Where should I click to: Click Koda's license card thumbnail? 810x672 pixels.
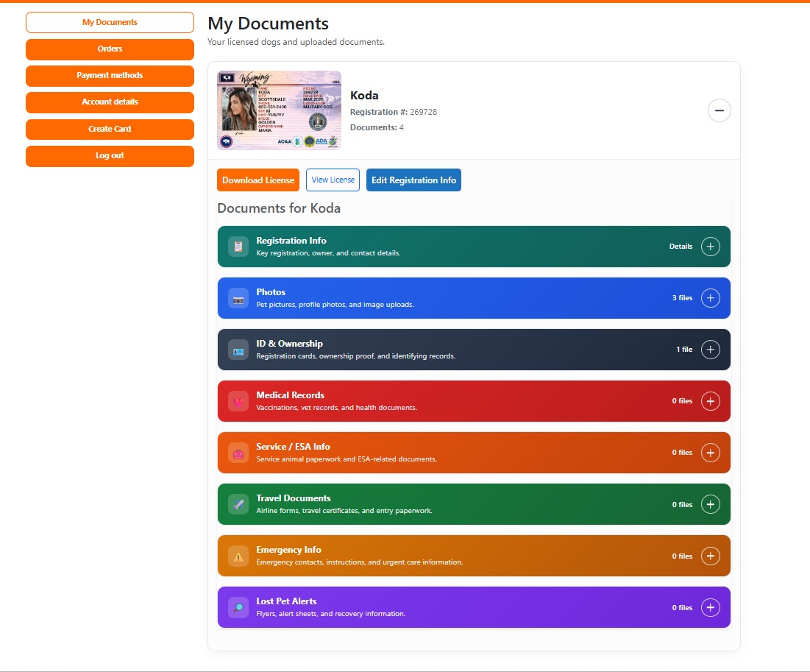pyautogui.click(x=279, y=110)
